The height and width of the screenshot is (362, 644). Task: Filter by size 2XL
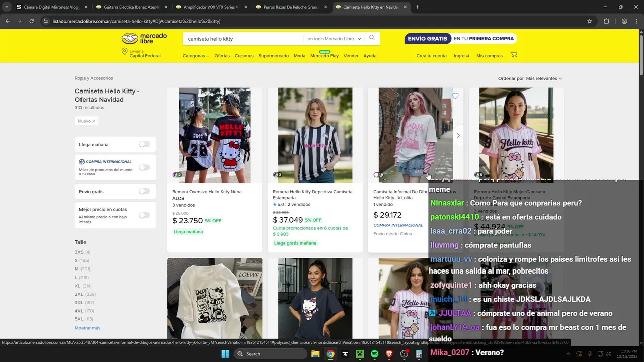pyautogui.click(x=85, y=294)
